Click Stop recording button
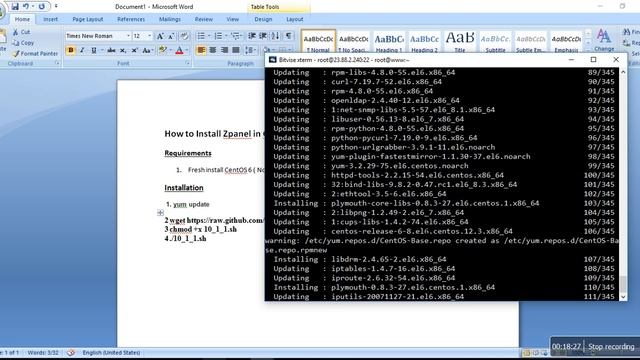Screen dimensions: 640x360 click(611, 347)
